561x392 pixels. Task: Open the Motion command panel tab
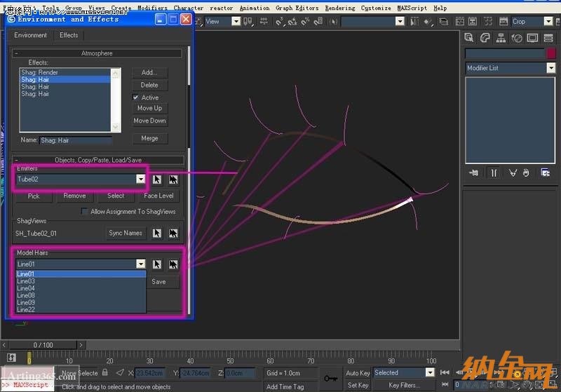click(517, 38)
